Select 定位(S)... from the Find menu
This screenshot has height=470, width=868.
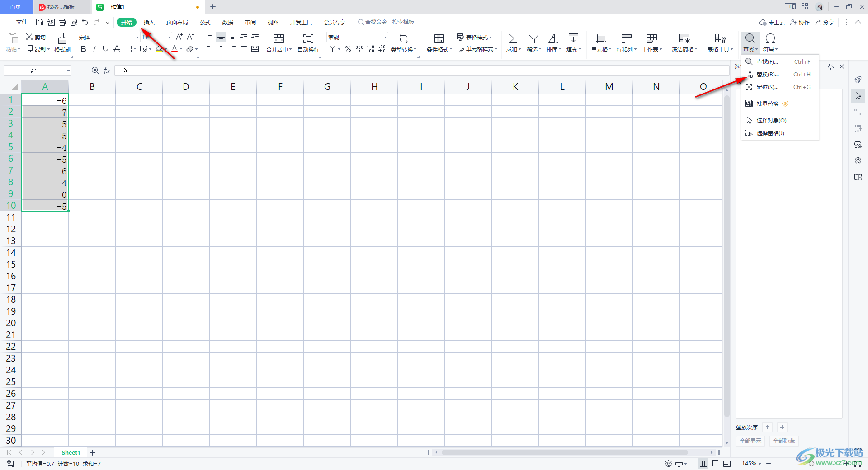pos(780,87)
